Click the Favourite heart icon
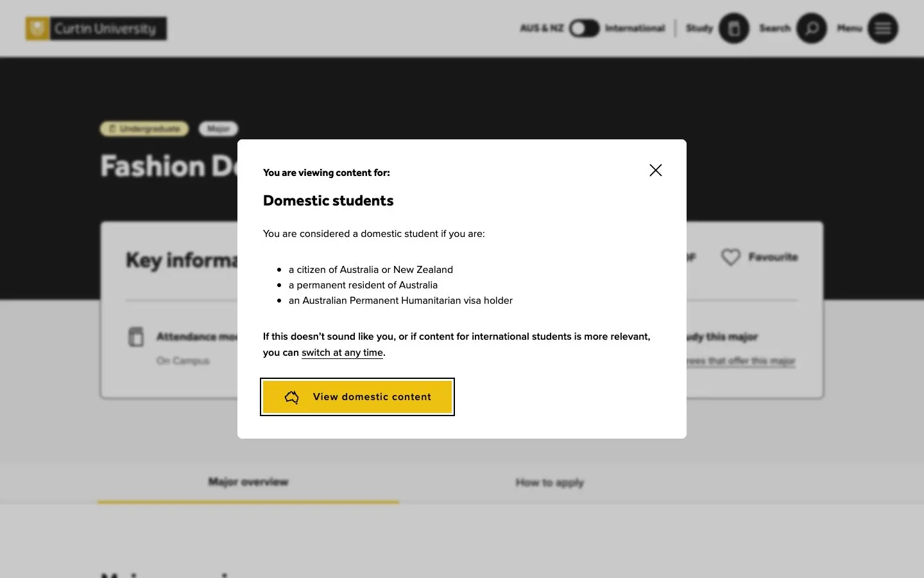This screenshot has width=924, height=578. click(x=731, y=257)
